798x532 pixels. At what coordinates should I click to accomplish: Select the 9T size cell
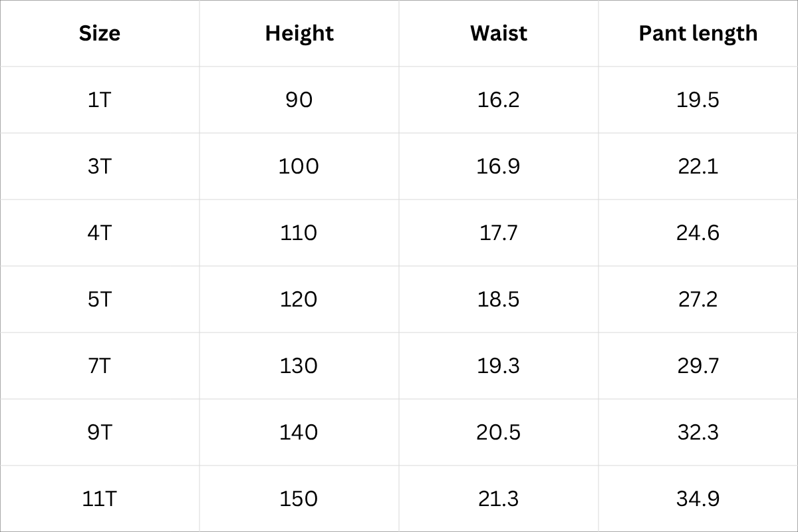point(100,432)
